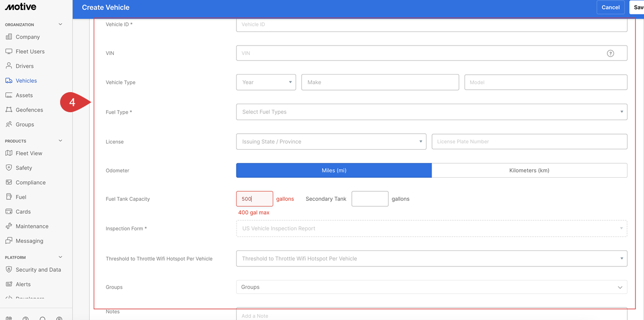Open Issuing State / Province dropdown
The image size is (644, 320).
pos(331,141)
